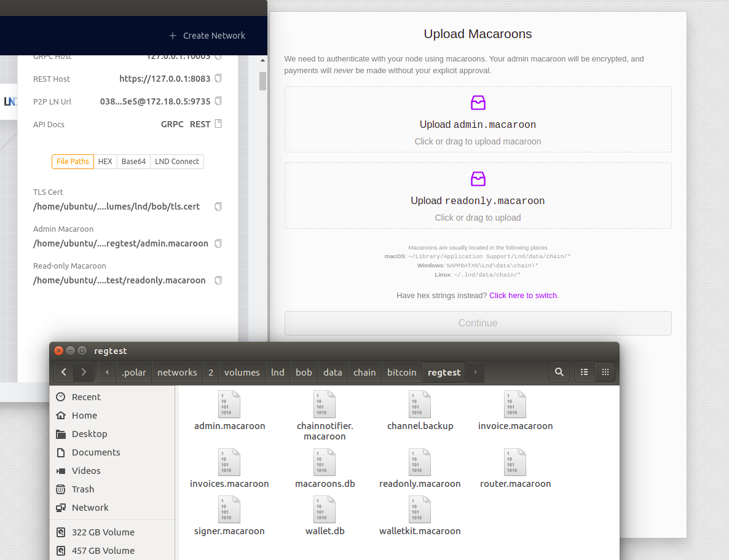Click the readonly.macaroon upload inbox icon
Viewport: 729px width, 560px height.
[x=478, y=179]
